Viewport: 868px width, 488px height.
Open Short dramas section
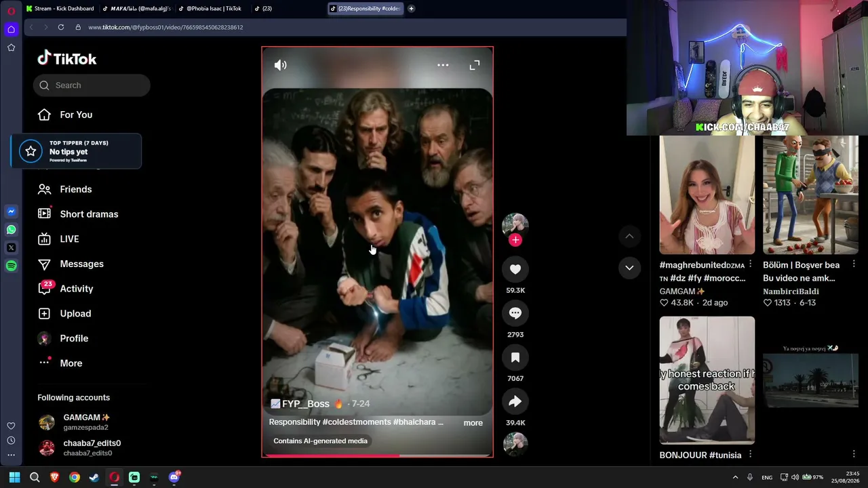pos(78,214)
